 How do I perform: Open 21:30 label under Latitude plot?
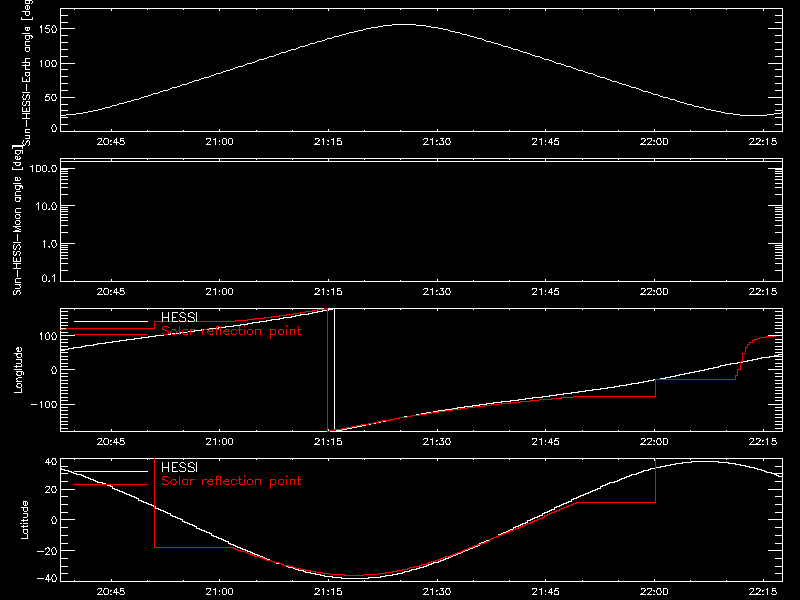[x=437, y=592]
